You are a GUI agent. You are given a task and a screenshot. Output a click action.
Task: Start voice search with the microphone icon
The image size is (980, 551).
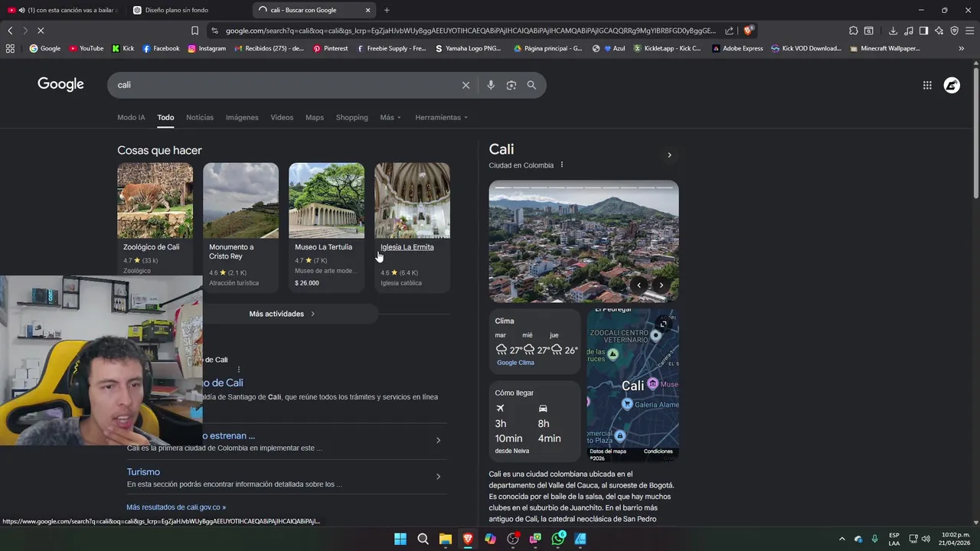[491, 85]
